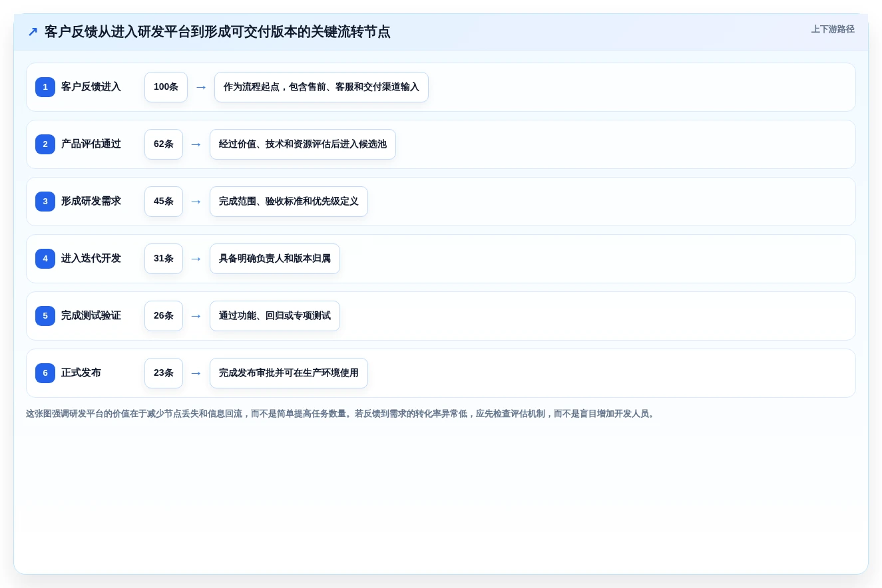882x588 pixels.
Task: Click the 23条 count chip
Action: pos(164,373)
